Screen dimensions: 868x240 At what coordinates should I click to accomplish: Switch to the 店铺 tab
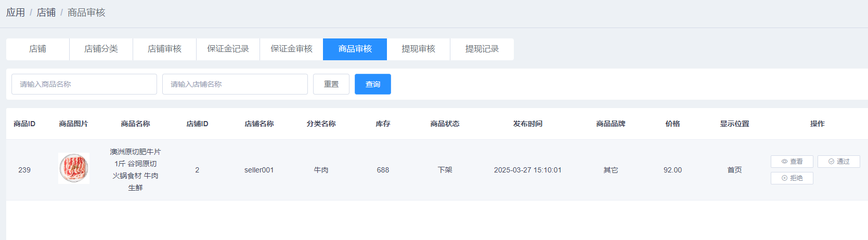click(x=37, y=49)
